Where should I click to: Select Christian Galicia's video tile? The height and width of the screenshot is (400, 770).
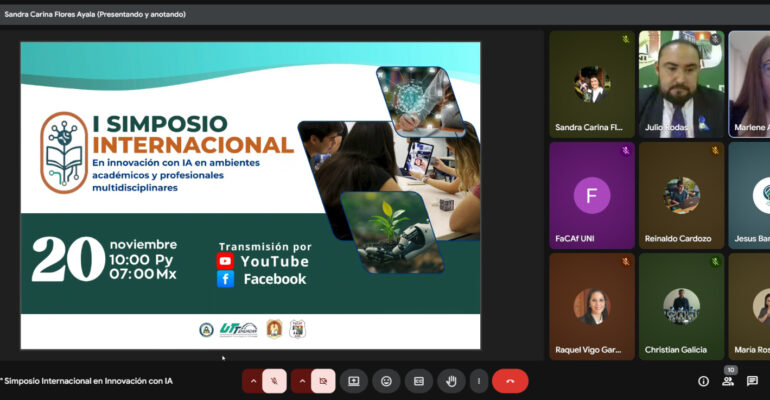(680, 306)
